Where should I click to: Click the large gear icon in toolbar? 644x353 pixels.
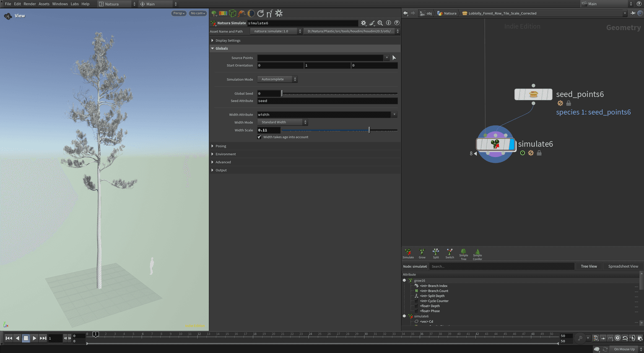(279, 13)
